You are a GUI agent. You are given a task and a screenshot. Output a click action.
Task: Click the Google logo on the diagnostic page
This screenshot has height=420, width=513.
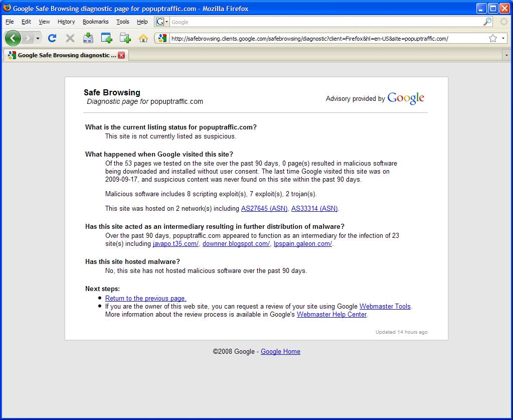[x=406, y=98]
